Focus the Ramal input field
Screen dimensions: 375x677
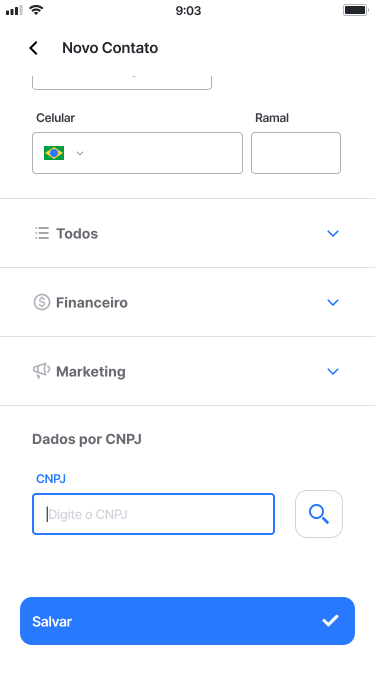tap(296, 153)
